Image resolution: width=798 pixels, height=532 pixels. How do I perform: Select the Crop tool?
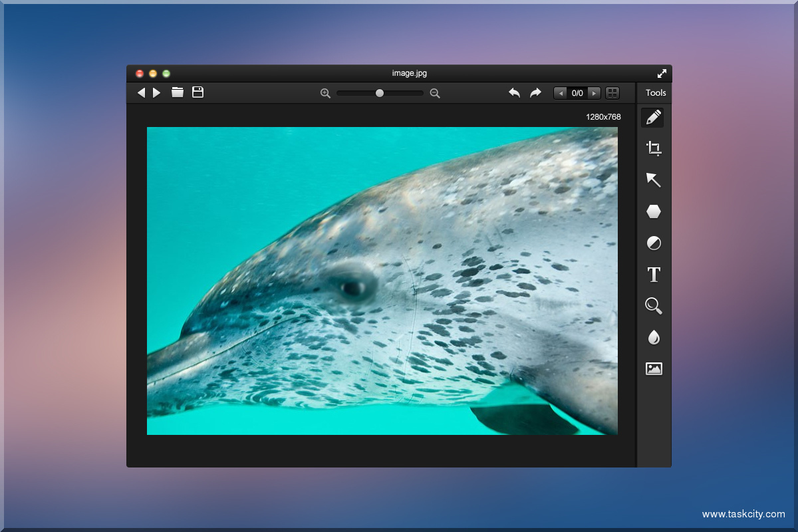[654, 148]
